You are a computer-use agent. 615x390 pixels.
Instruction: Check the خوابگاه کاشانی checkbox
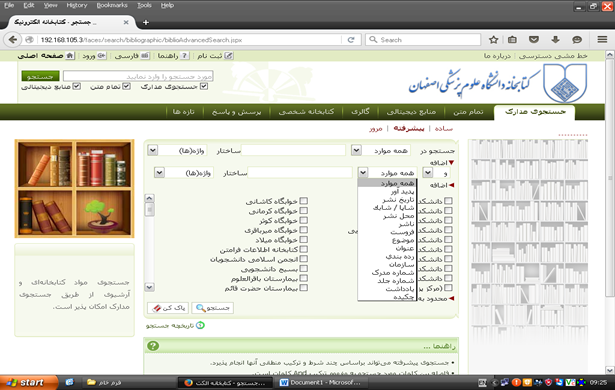point(303,201)
